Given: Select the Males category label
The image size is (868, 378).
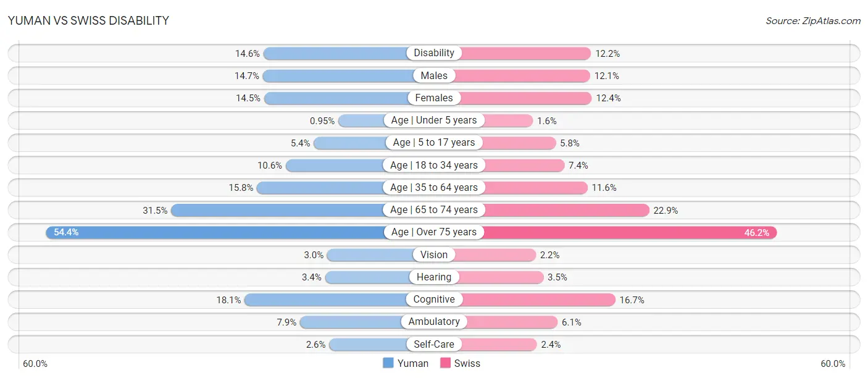Looking at the screenshot, I should (x=434, y=75).
